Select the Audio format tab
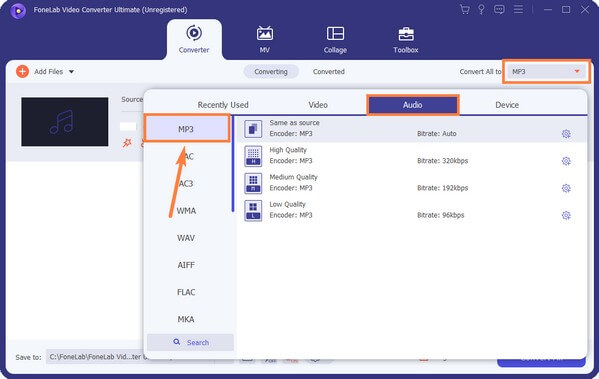 tap(413, 105)
